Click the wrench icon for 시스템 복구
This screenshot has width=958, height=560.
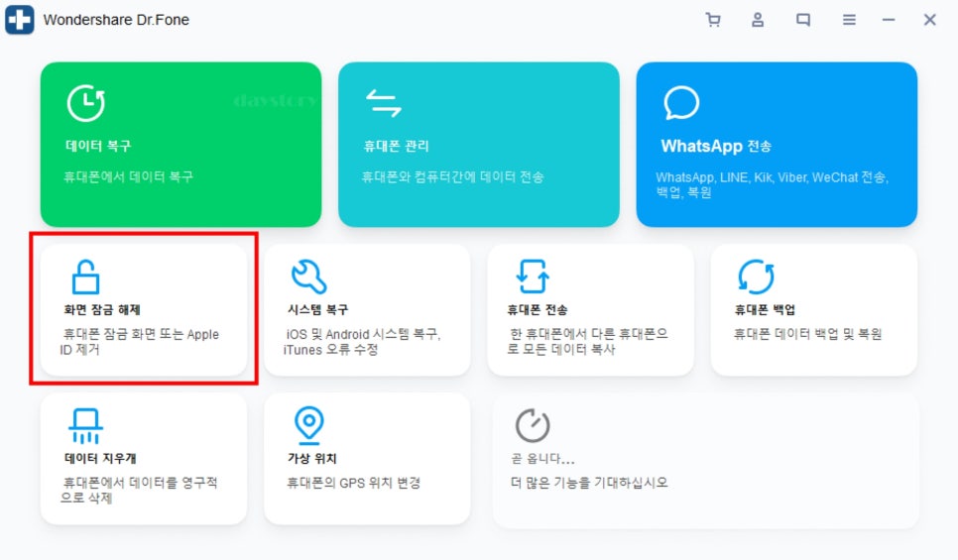tap(309, 277)
